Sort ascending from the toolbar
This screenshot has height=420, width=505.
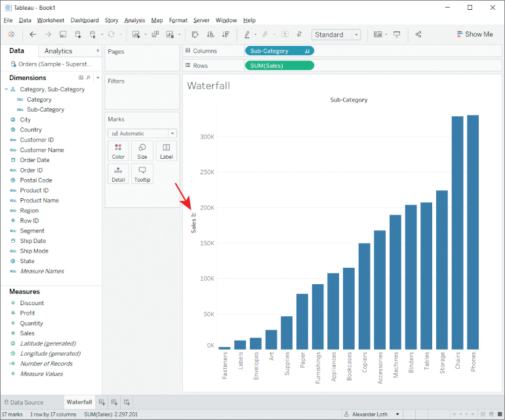coord(211,34)
